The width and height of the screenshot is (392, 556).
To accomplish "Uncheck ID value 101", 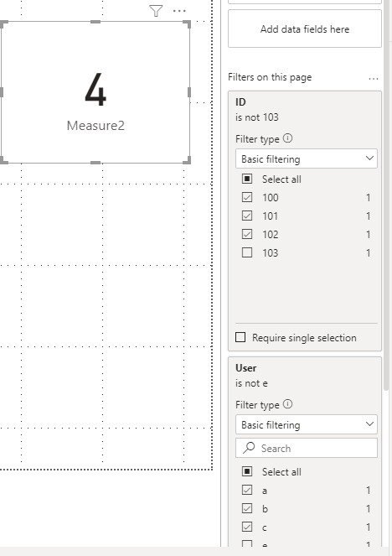I will click(x=247, y=216).
